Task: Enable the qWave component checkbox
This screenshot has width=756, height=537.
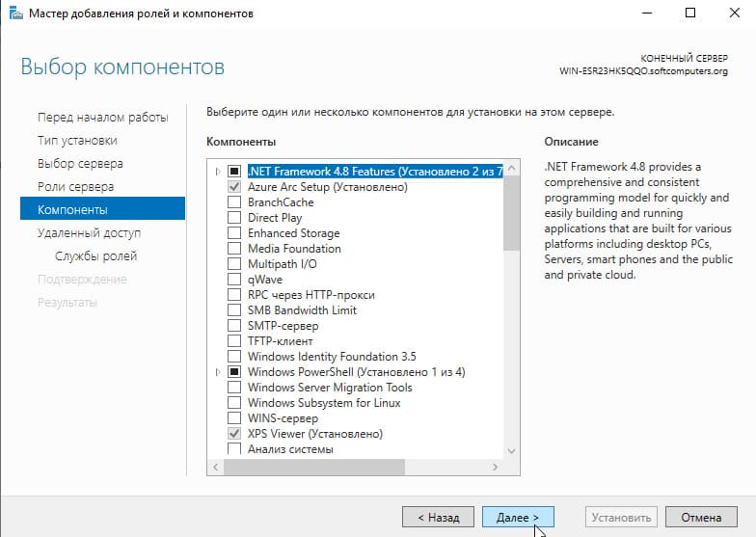Action: coord(234,280)
